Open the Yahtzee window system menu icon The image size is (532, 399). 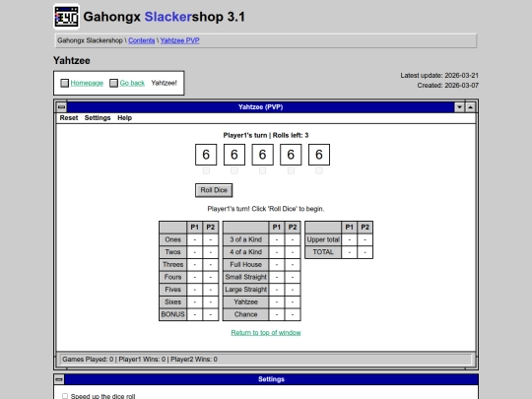(61, 107)
